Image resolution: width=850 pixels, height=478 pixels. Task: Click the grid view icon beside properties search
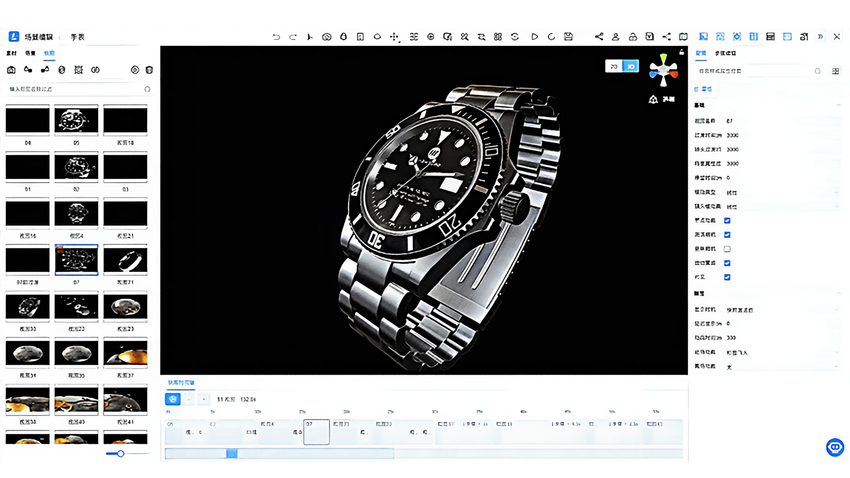coord(835,71)
